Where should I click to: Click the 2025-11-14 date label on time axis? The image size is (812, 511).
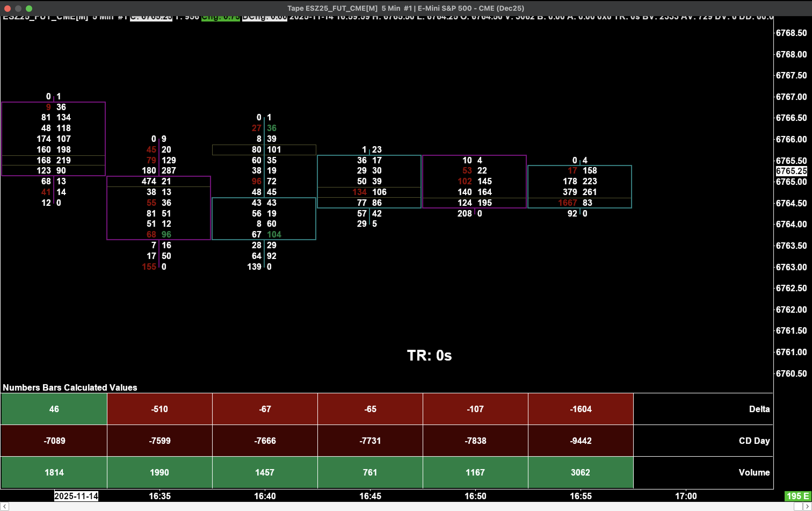click(x=76, y=496)
